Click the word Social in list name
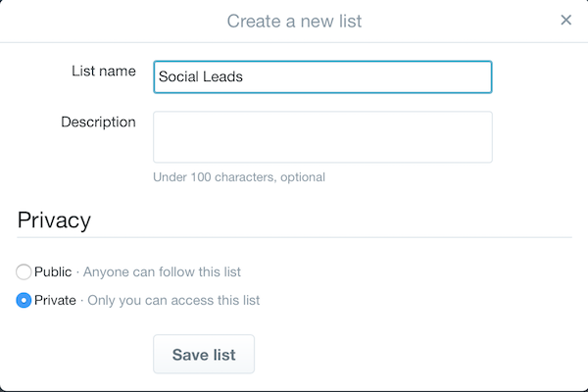This screenshot has height=392, width=588. point(178,77)
